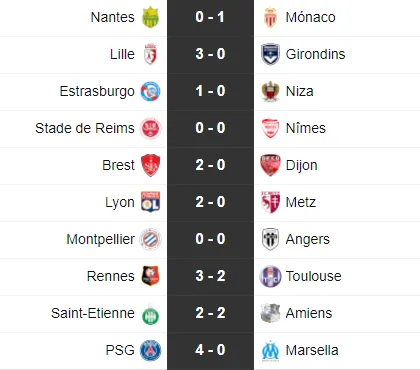Image resolution: width=420 pixels, height=370 pixels.
Task: Select the Marsella OM crest
Action: click(270, 350)
